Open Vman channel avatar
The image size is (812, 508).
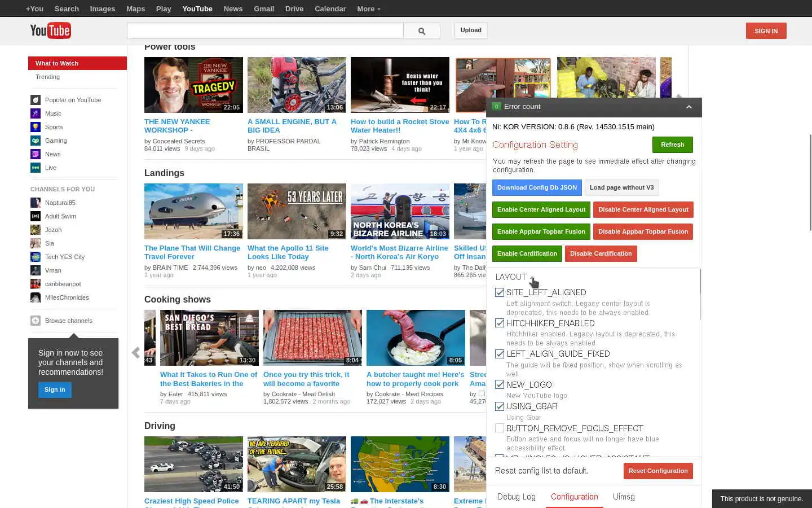[36, 270]
